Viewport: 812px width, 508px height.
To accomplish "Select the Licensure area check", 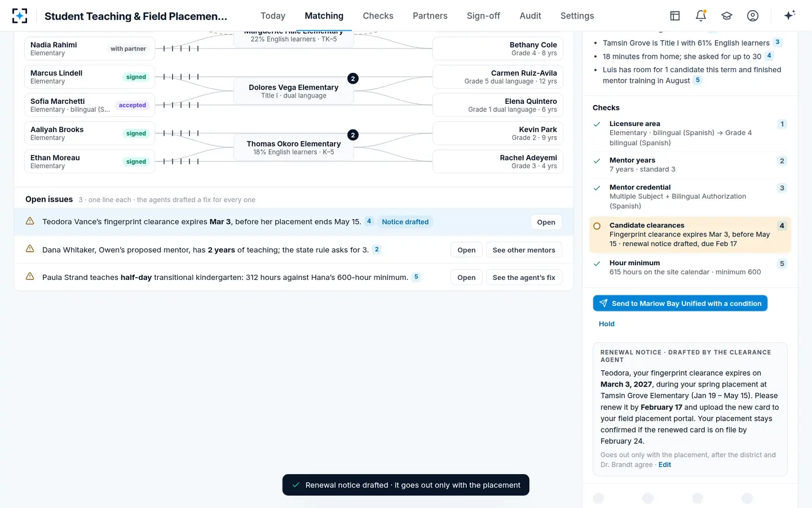I will 690,133.
